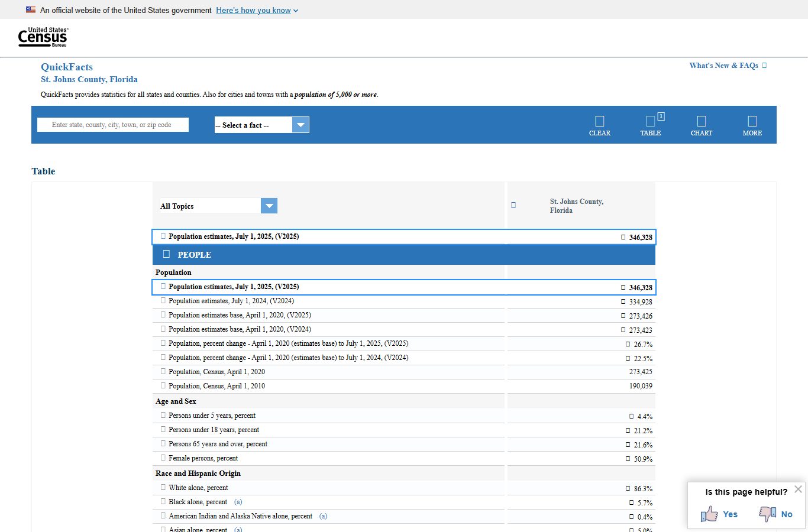Screen dimensions: 808x532
Task: Click info icon beside Persons under 5 years, percent
Action: point(163,415)
